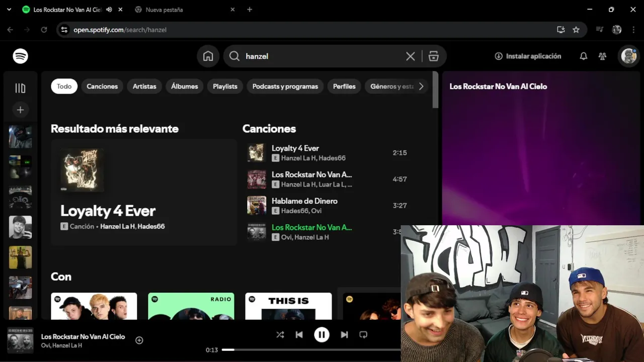Play Loyalty 4 Ever in Canciones list

pos(256,153)
